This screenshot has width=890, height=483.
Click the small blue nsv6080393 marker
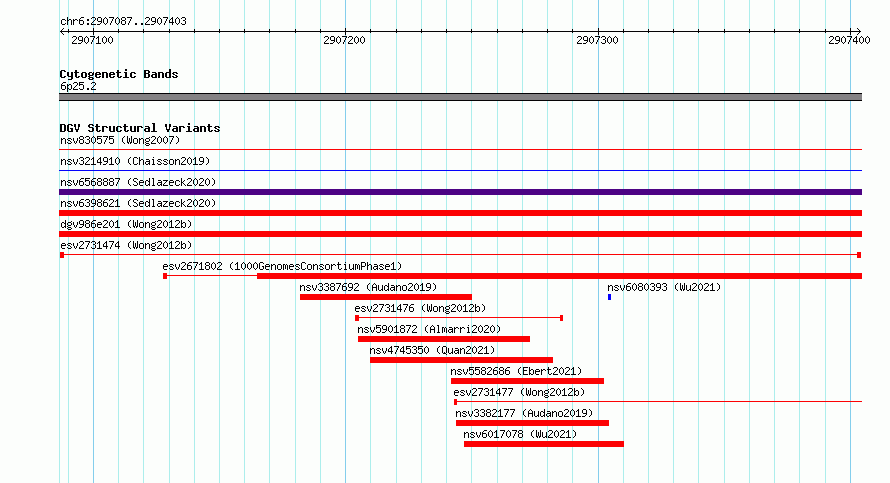[610, 297]
